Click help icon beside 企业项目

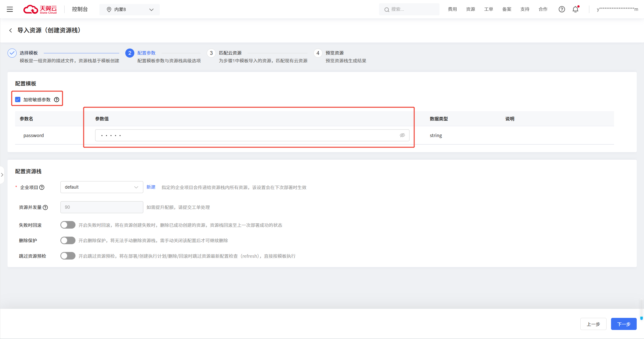pyautogui.click(x=42, y=187)
